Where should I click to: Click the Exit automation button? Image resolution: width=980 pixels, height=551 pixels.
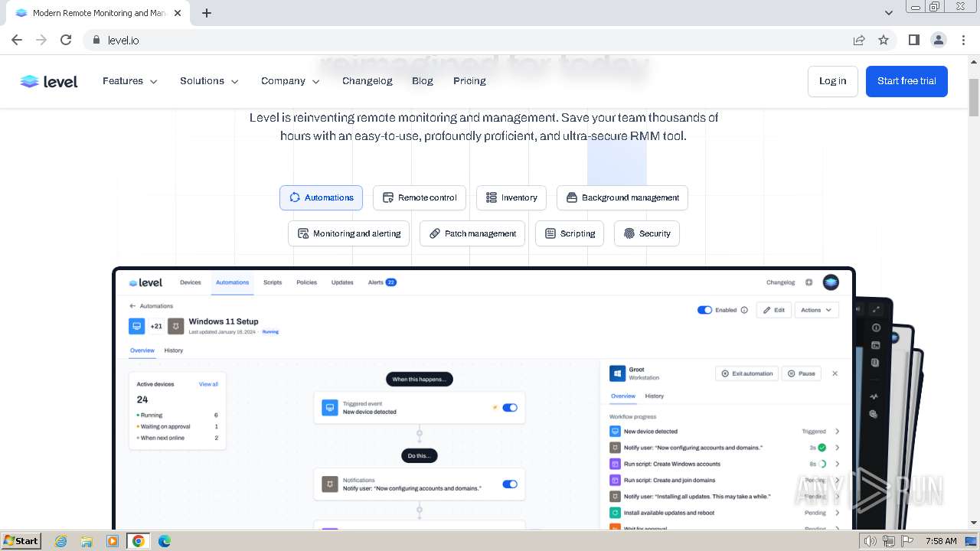(747, 373)
